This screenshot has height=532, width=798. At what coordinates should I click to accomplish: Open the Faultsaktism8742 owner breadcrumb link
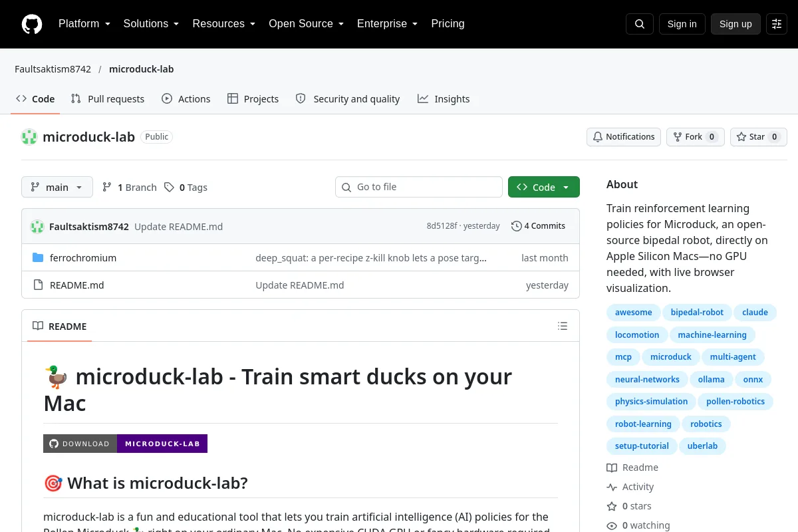tap(53, 69)
